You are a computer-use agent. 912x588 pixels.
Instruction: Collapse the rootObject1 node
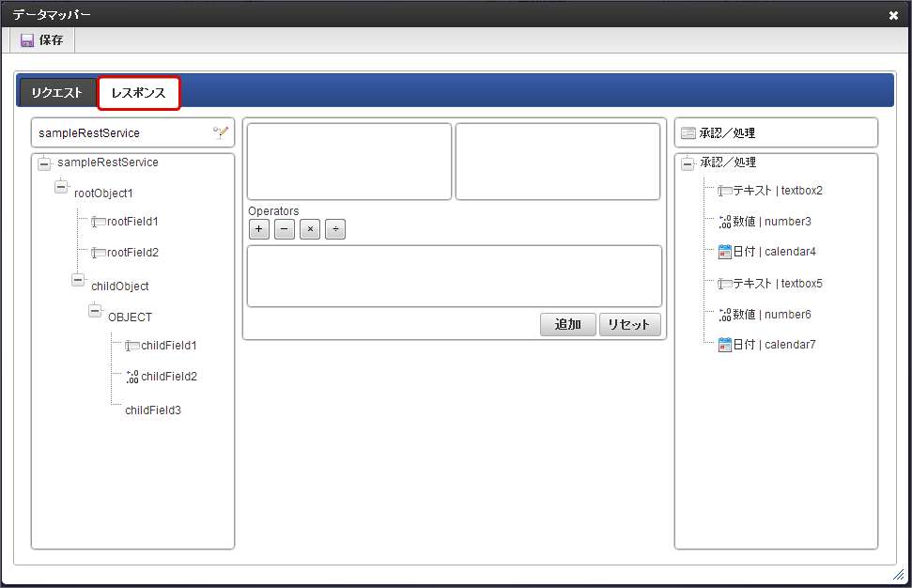tap(61, 187)
